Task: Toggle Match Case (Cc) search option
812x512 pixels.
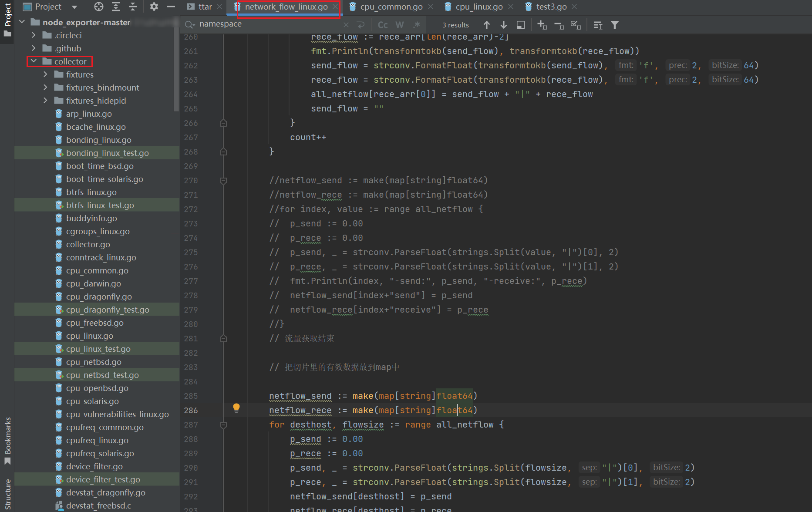Action: (383, 25)
